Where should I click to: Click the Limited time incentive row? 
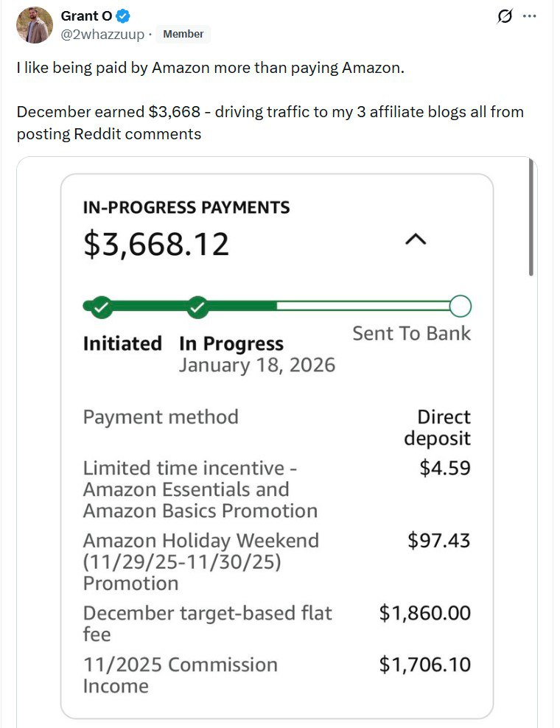click(x=276, y=489)
